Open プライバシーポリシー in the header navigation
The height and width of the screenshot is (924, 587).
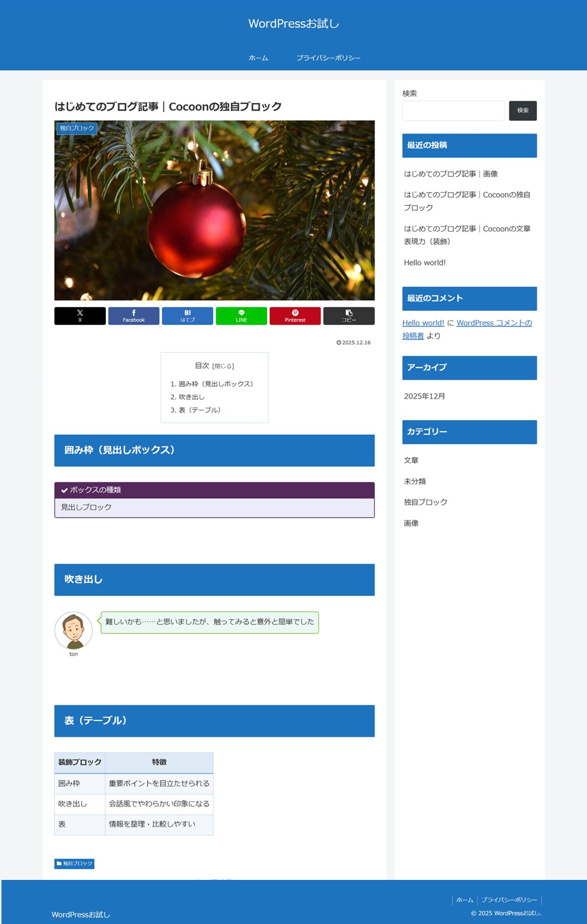(x=328, y=58)
